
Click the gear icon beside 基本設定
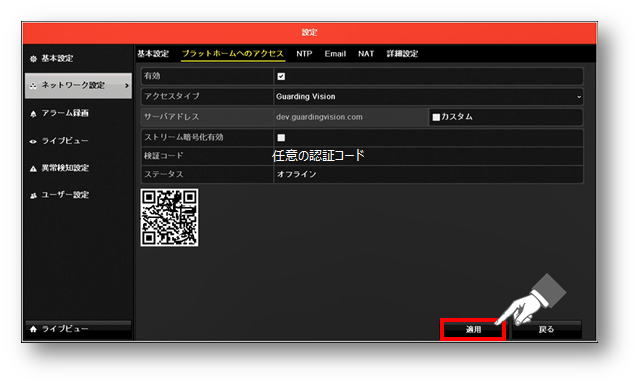33,59
